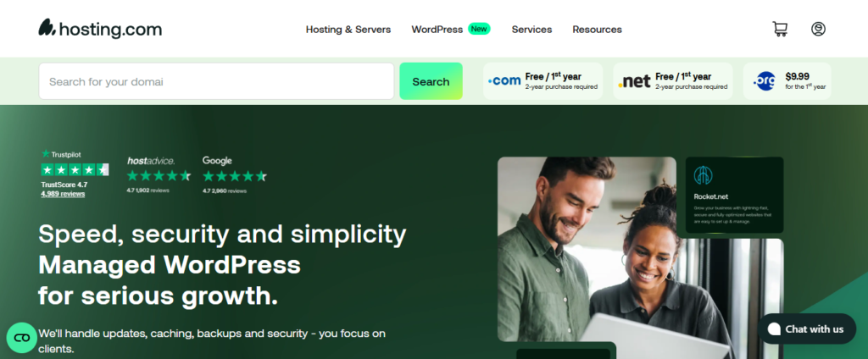Click the .org for the 1st year text
The image size is (868, 359).
coord(805,86)
